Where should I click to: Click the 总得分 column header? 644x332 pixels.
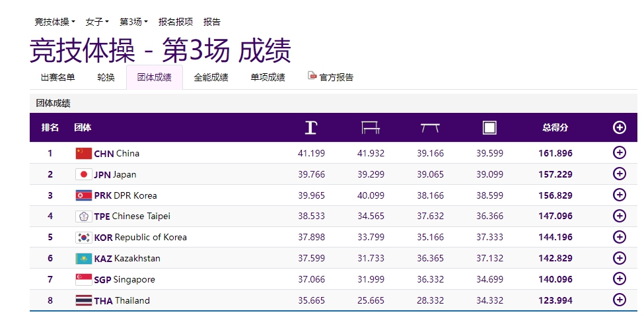pyautogui.click(x=555, y=127)
